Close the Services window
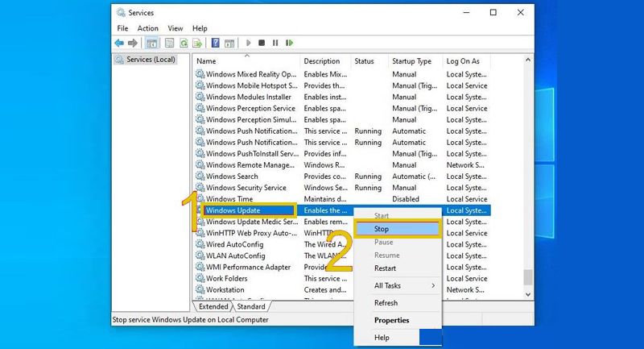This screenshot has height=349, width=644. [x=520, y=12]
